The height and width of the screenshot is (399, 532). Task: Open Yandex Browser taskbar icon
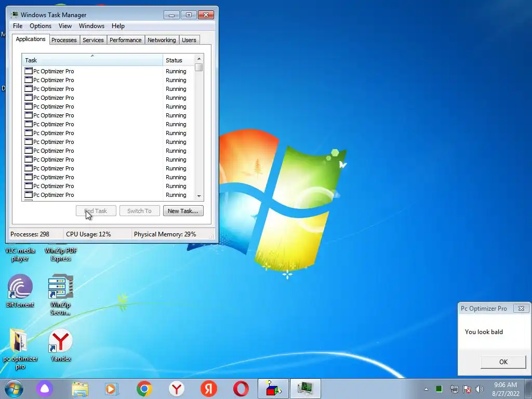177,389
